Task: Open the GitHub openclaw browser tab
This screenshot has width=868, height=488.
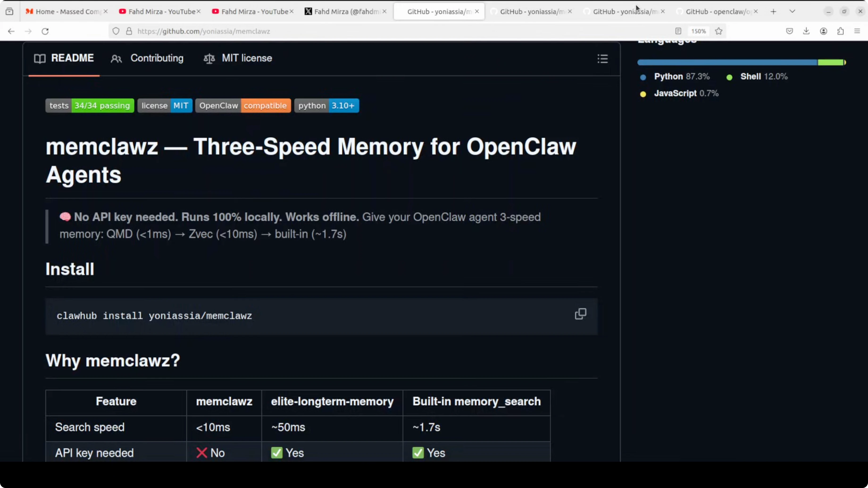Action: pos(714,12)
